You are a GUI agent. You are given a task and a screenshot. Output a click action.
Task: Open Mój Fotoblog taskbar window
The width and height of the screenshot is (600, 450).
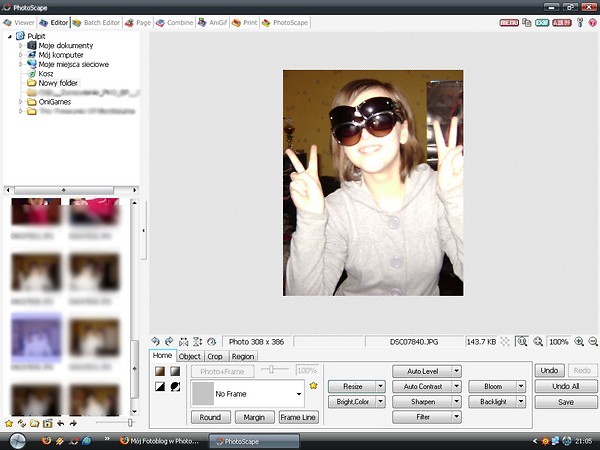(x=160, y=441)
